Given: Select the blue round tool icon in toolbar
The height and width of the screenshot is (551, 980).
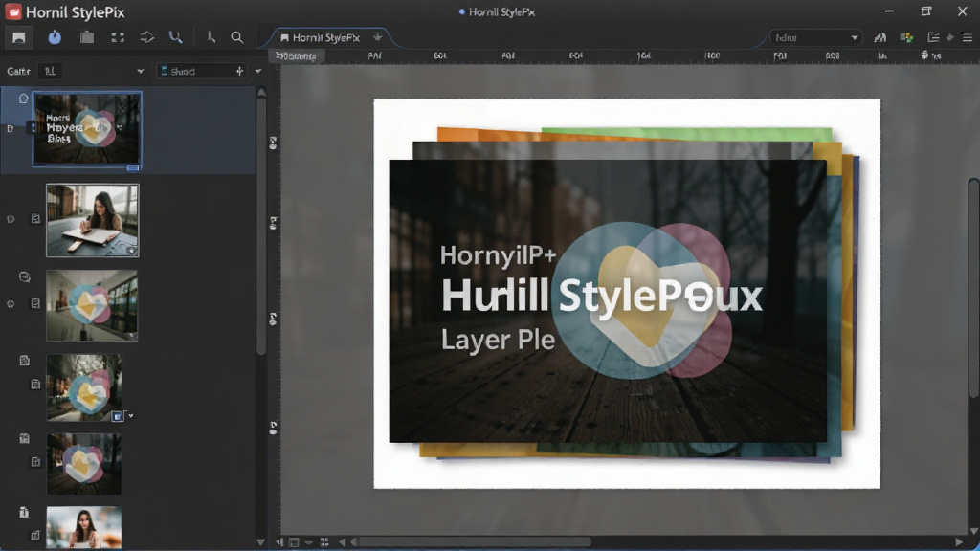Looking at the screenshot, I should click(55, 37).
